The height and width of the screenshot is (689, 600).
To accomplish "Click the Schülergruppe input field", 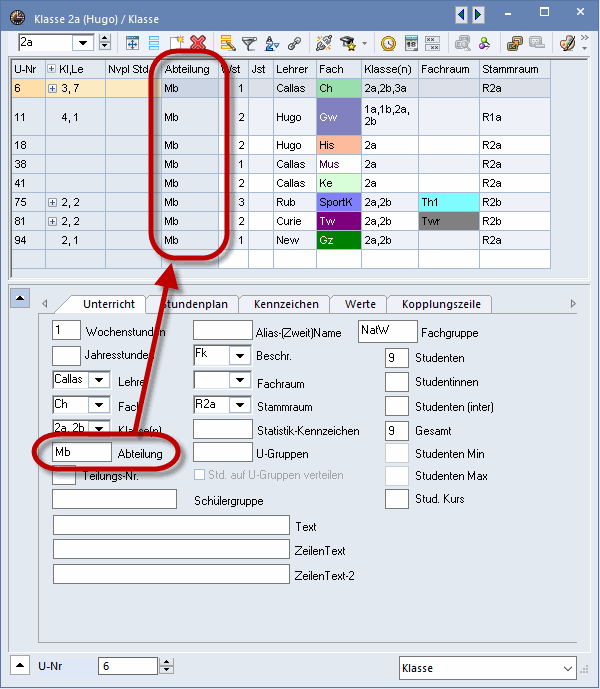I will (x=114, y=499).
